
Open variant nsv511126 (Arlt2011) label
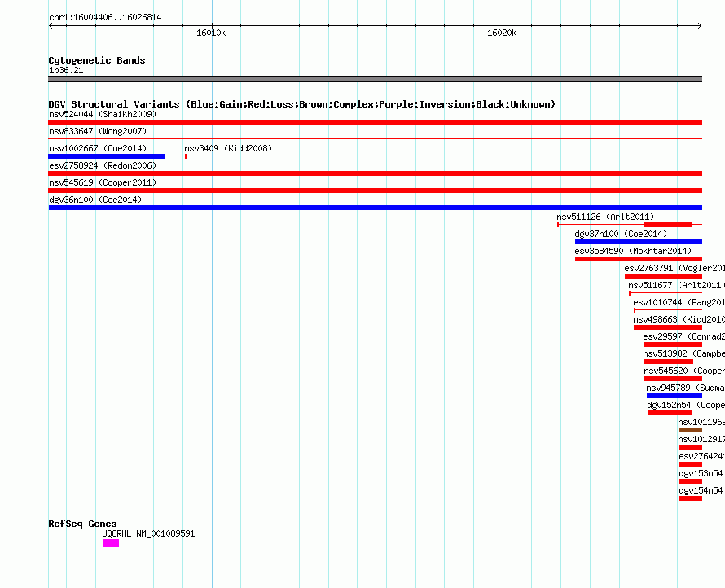point(605,217)
